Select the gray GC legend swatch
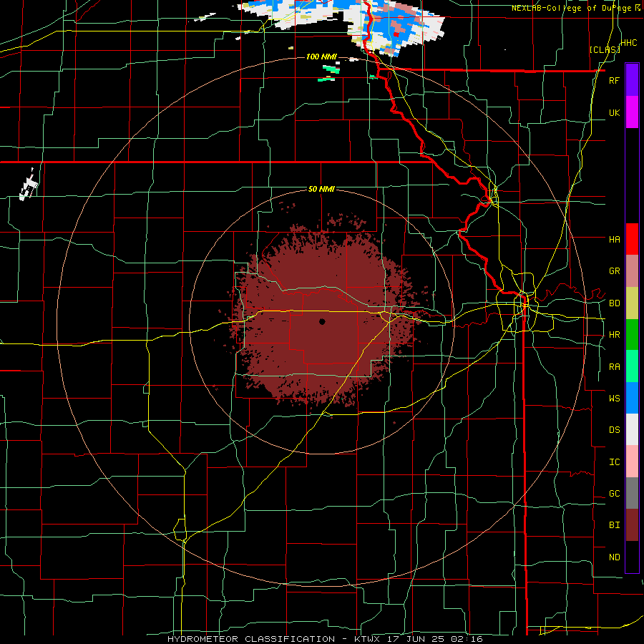This screenshot has width=644, height=644. tap(632, 493)
